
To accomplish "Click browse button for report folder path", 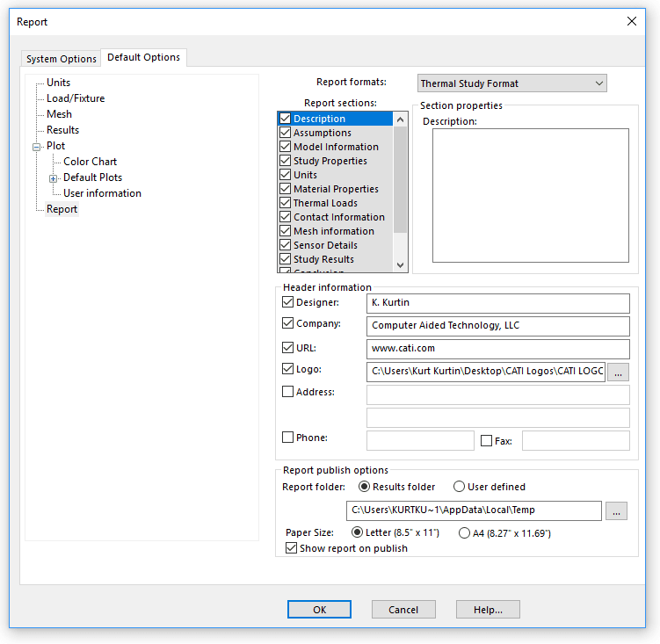I will (616, 510).
